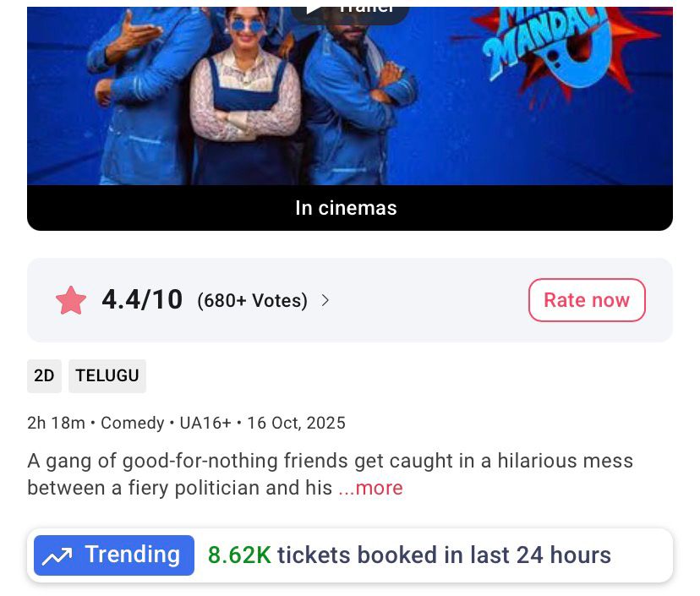Click the Comedy genre label
This screenshot has width=700, height=596.
pos(133,423)
